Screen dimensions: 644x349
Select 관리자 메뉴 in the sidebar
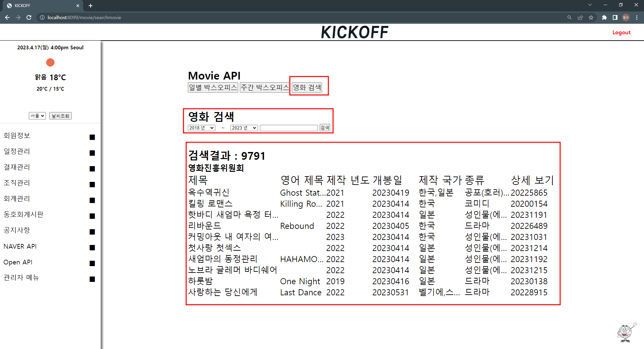coord(21,278)
